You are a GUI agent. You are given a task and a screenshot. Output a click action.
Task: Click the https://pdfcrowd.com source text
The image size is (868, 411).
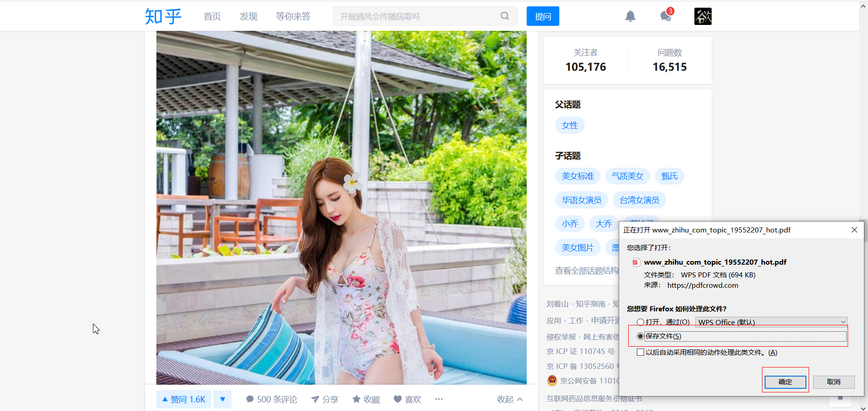[x=703, y=285]
